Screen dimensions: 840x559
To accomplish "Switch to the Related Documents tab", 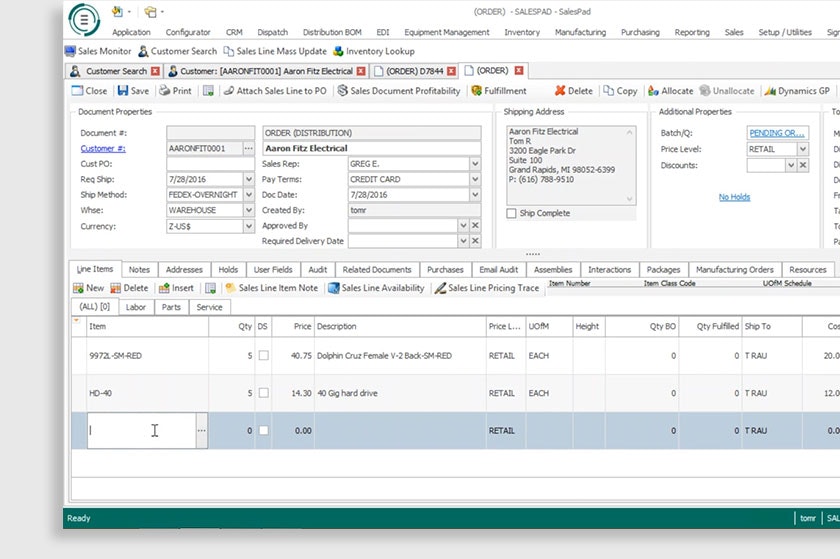I will coord(377,270).
